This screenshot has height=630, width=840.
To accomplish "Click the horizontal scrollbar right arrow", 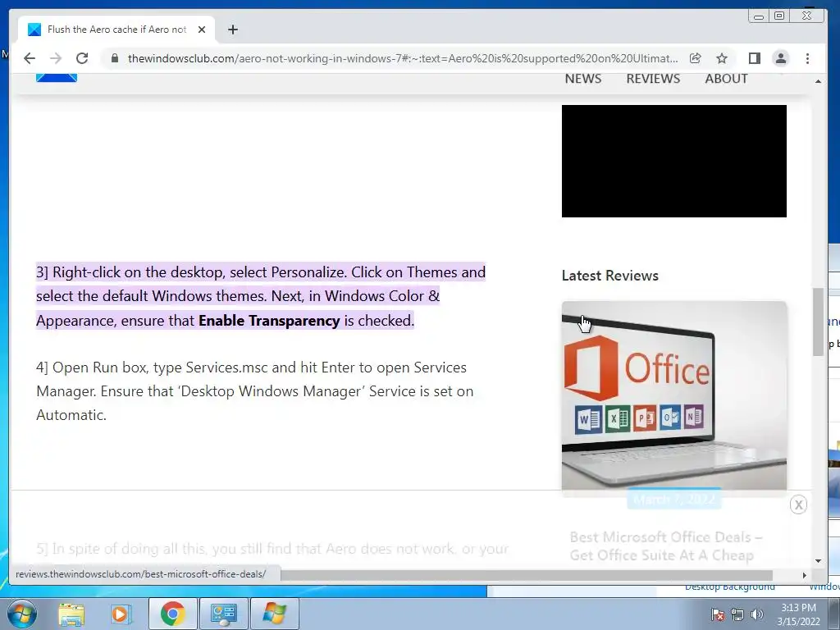I will (804, 575).
